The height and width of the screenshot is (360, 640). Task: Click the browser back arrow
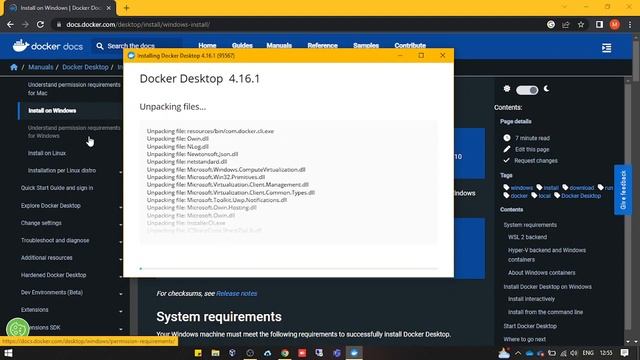point(10,24)
